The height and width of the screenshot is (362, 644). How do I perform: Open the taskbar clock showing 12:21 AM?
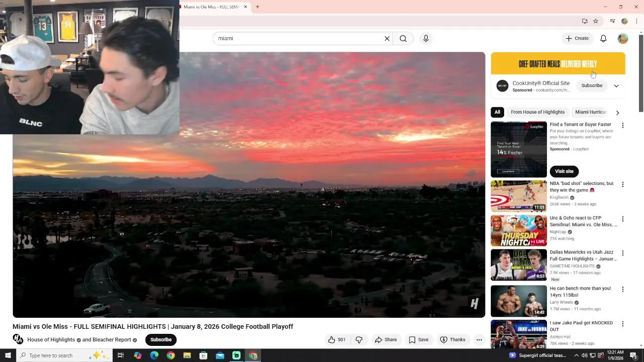click(x=615, y=355)
